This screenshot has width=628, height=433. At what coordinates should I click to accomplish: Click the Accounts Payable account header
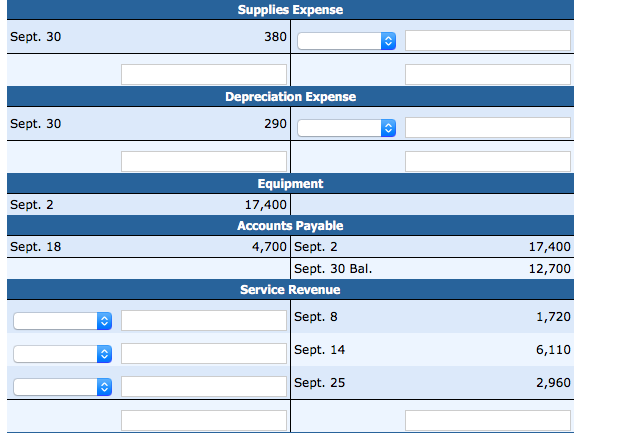tap(290, 226)
